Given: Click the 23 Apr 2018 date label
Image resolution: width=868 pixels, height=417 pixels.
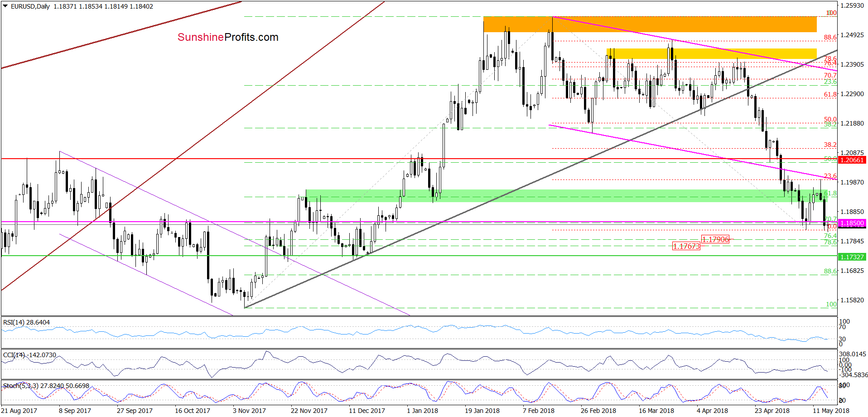Looking at the screenshot, I should (772, 411).
